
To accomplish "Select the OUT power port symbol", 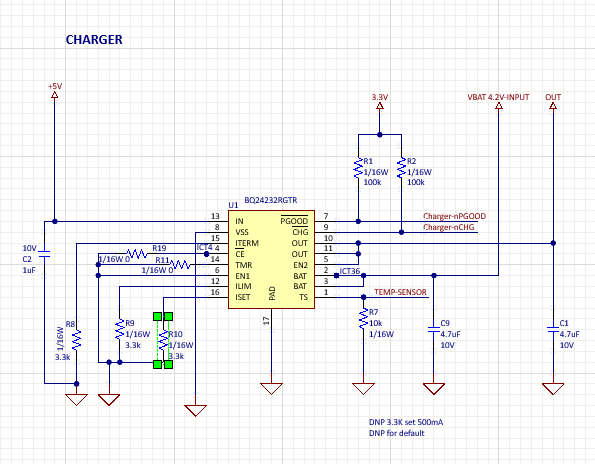I will [553, 106].
